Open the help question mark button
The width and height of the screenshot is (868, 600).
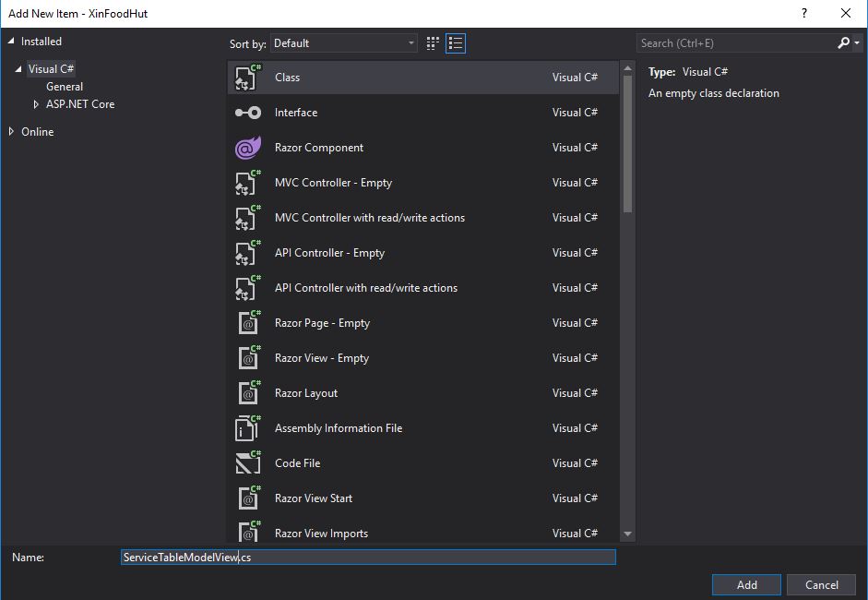[x=804, y=13]
